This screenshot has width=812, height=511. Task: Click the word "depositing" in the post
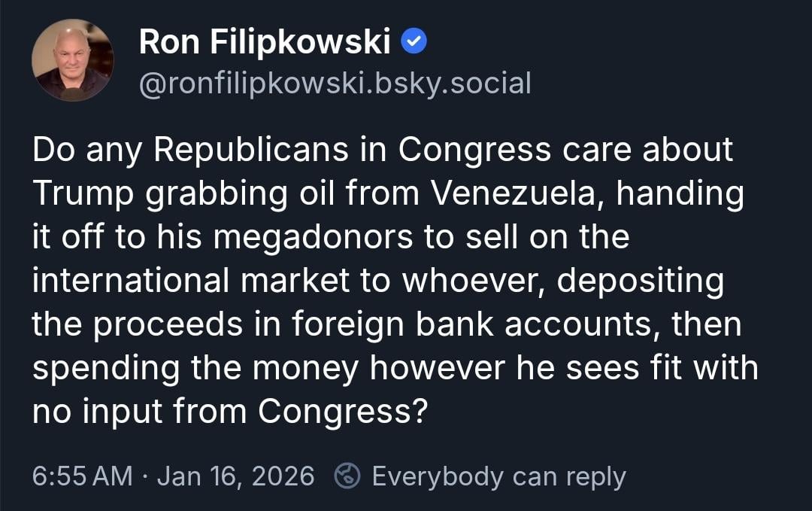pos(641,281)
